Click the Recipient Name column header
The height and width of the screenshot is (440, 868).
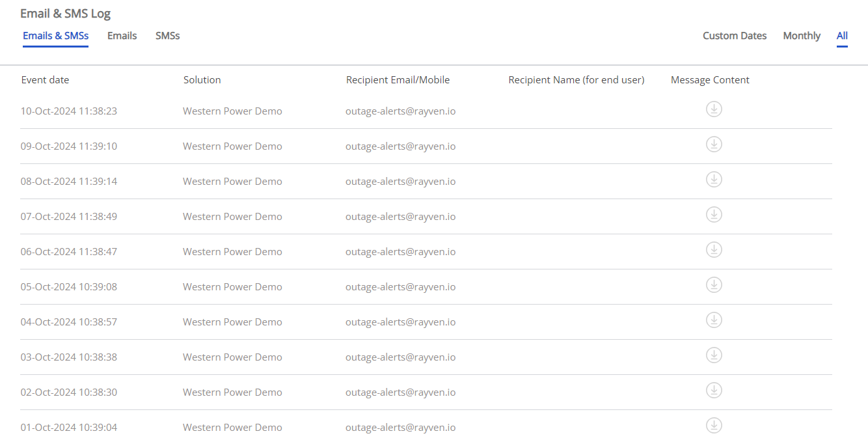(x=576, y=80)
